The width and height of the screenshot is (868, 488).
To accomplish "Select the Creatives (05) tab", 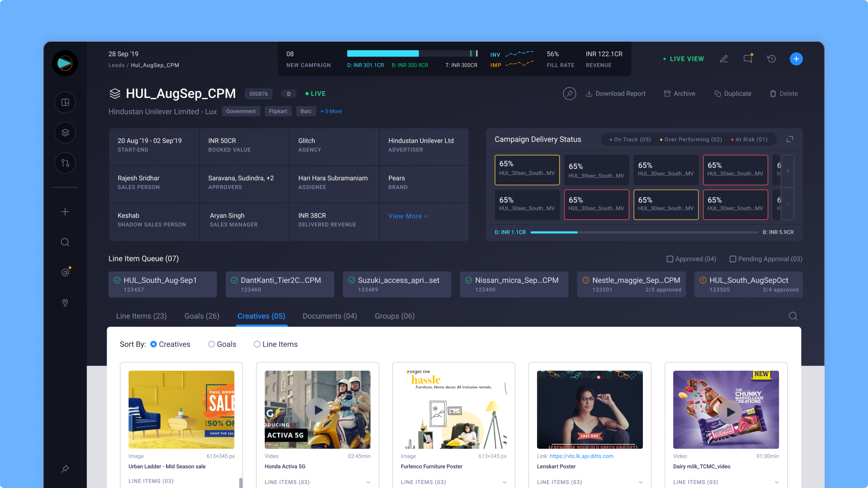I will click(261, 316).
